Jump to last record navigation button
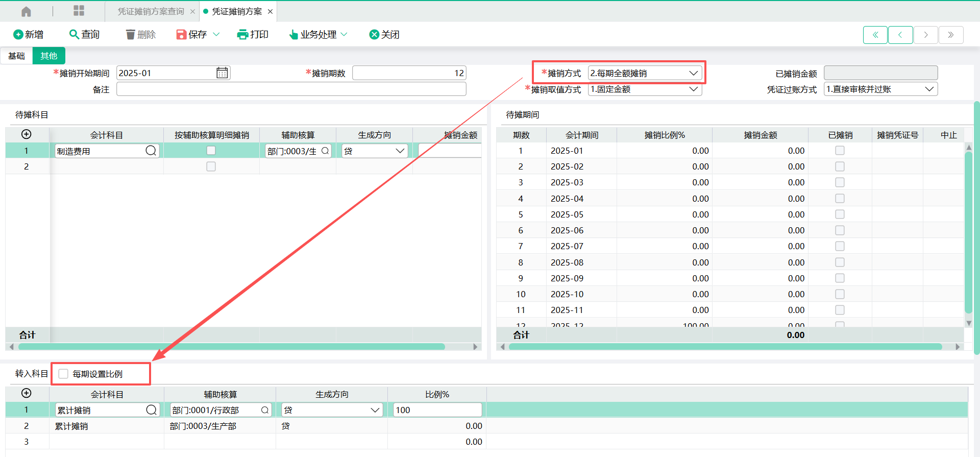The height and width of the screenshot is (457, 980). point(950,35)
